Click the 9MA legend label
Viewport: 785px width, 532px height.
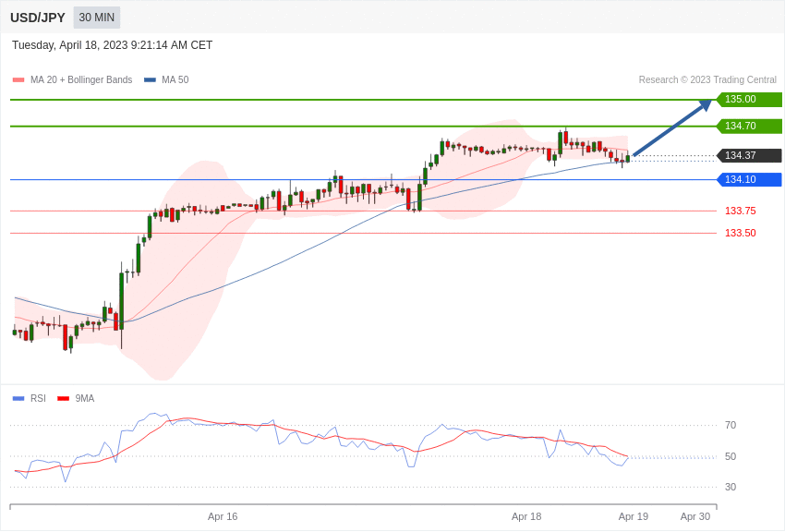[85, 399]
